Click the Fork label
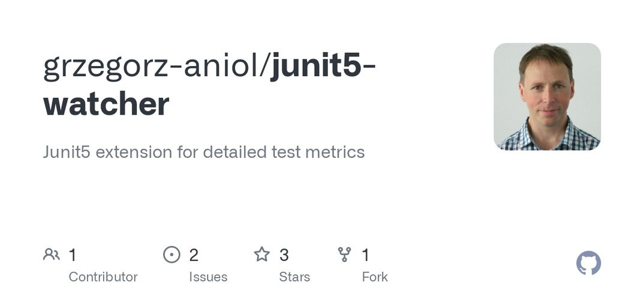Viewport: 644px width, 288px height. [x=375, y=277]
